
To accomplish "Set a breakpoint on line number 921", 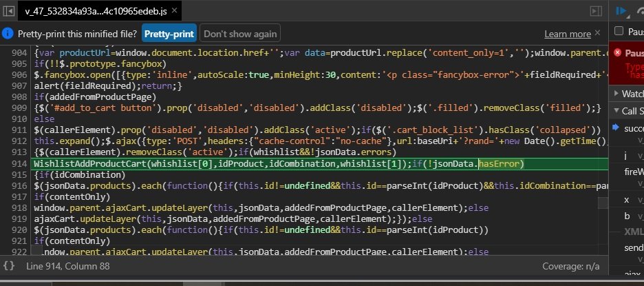I will [19, 241].
